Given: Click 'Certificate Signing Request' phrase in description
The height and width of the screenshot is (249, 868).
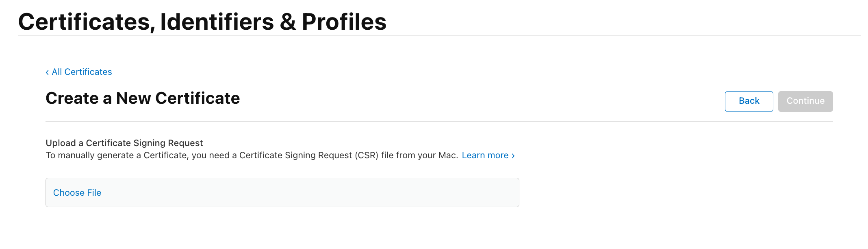Looking at the screenshot, I should (x=295, y=155).
